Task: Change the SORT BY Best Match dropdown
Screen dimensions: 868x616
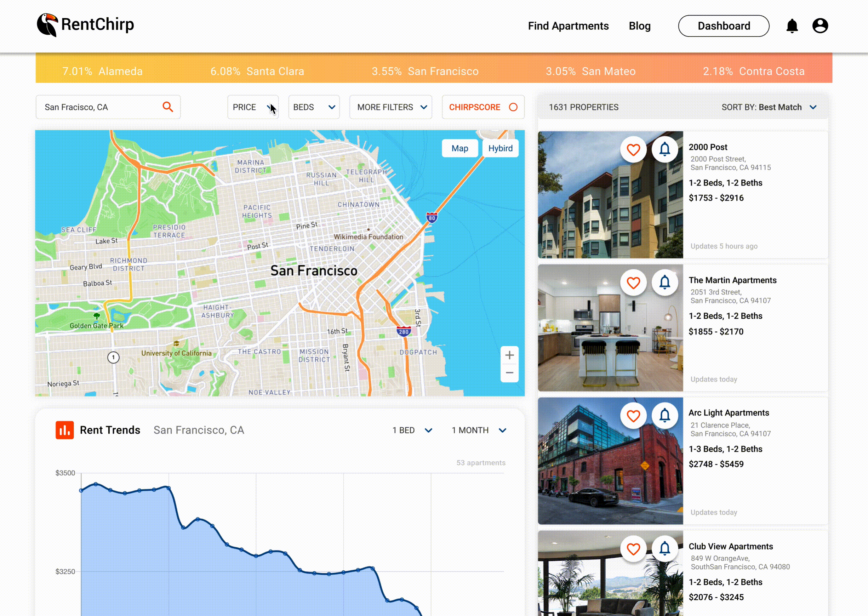Action: click(769, 107)
